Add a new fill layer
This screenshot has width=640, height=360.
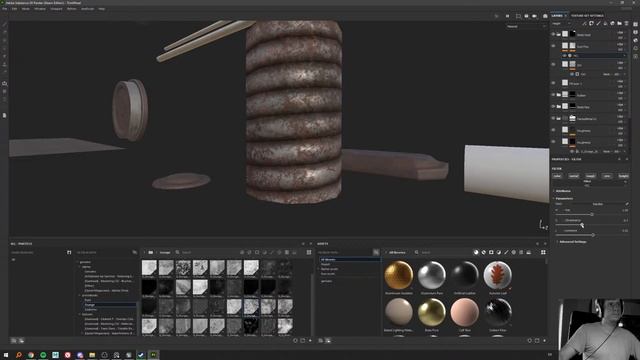click(x=605, y=24)
